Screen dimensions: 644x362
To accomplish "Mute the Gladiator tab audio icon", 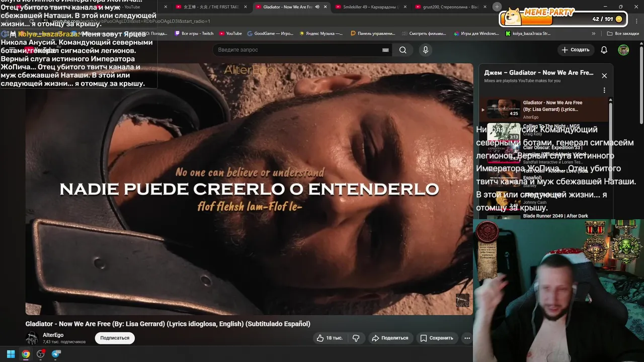I will 317,7.
